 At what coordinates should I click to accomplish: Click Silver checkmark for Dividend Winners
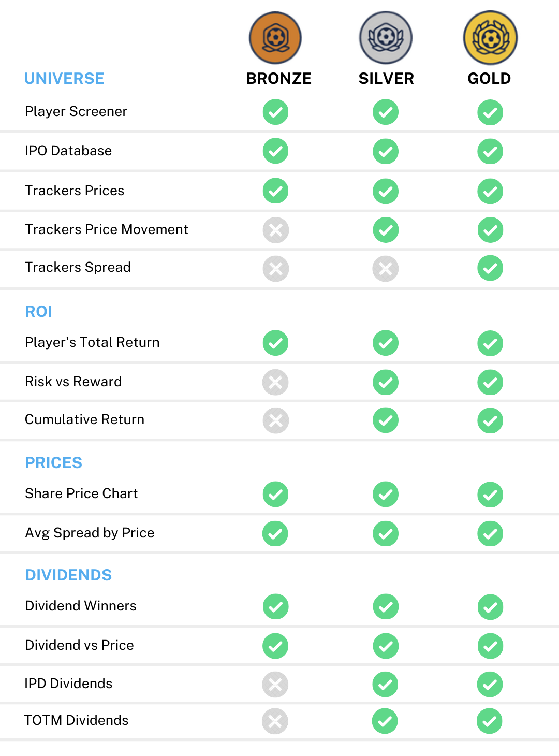[x=386, y=607]
